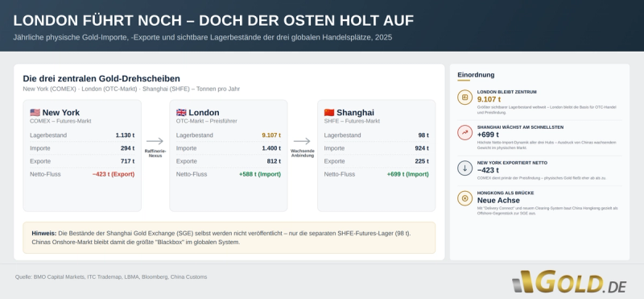
Task: Click New York Lagerbestand value 1.130 t
Action: pos(125,135)
